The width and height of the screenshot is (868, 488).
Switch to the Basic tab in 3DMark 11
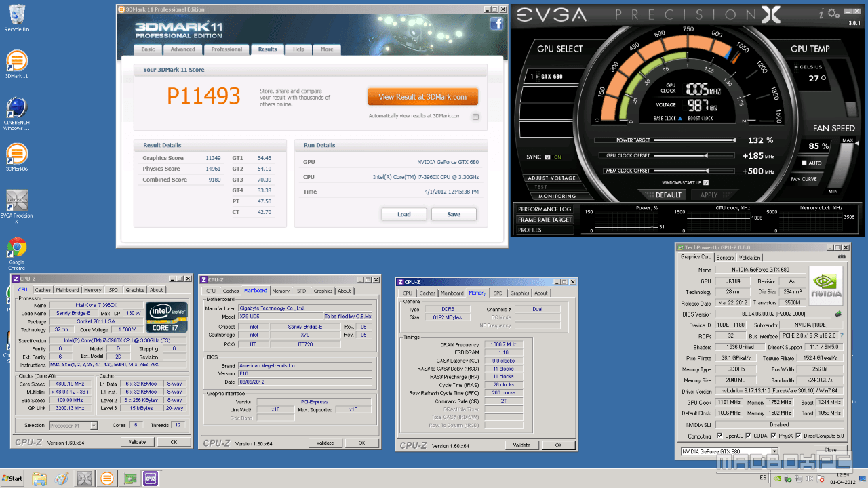tap(148, 49)
